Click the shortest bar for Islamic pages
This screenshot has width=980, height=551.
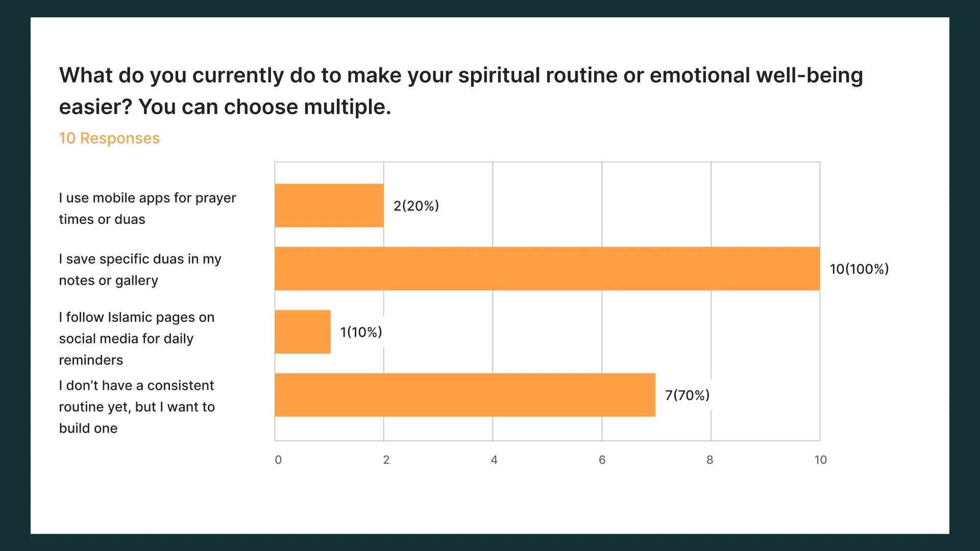(x=302, y=332)
